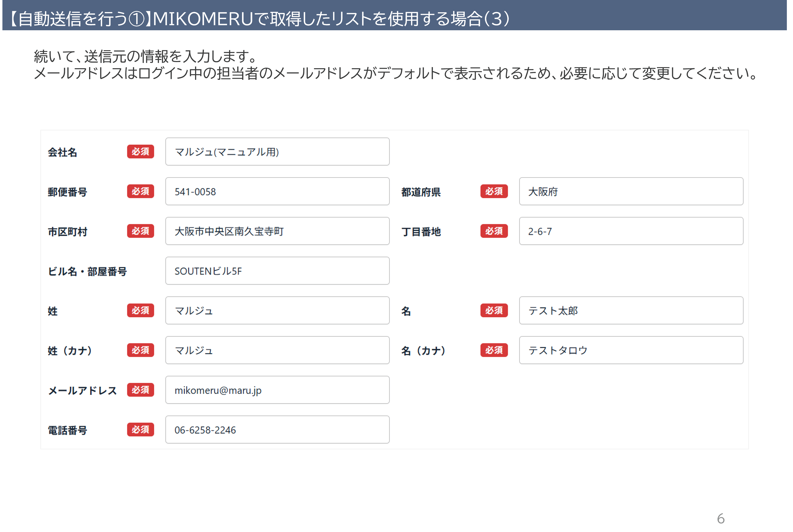
Task: Click the 郵便番号 label text
Action: pos(68,192)
